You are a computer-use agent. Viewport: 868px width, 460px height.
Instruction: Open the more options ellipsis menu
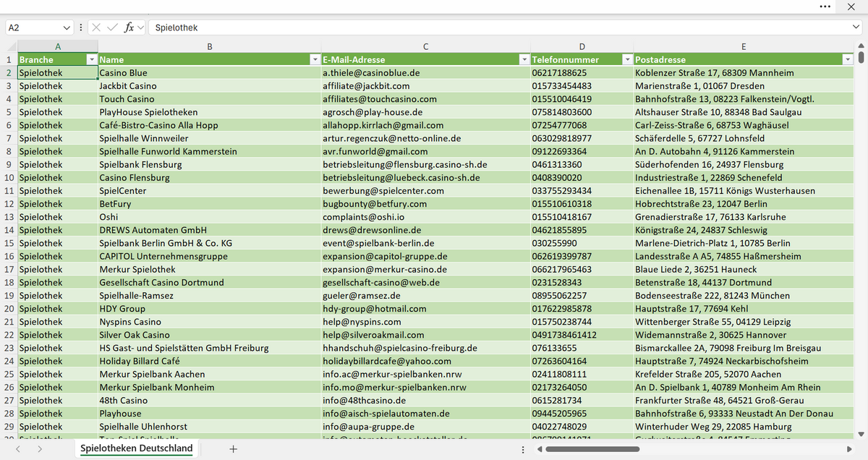click(x=825, y=7)
